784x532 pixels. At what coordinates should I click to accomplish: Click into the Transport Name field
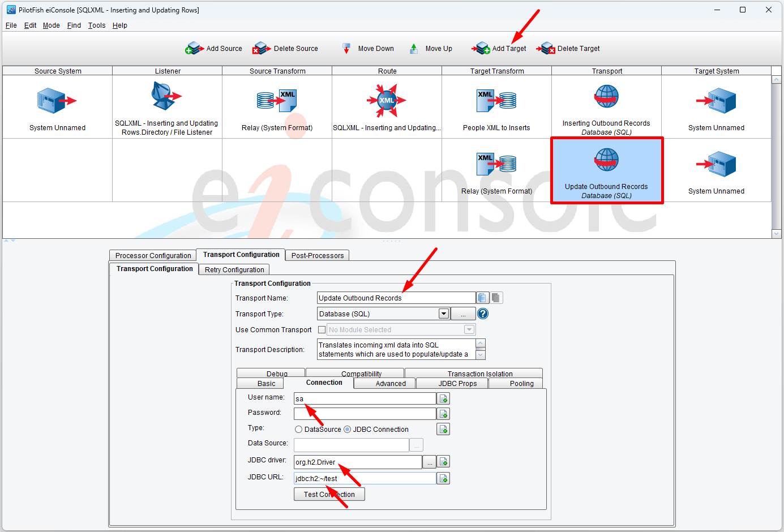[396, 298]
